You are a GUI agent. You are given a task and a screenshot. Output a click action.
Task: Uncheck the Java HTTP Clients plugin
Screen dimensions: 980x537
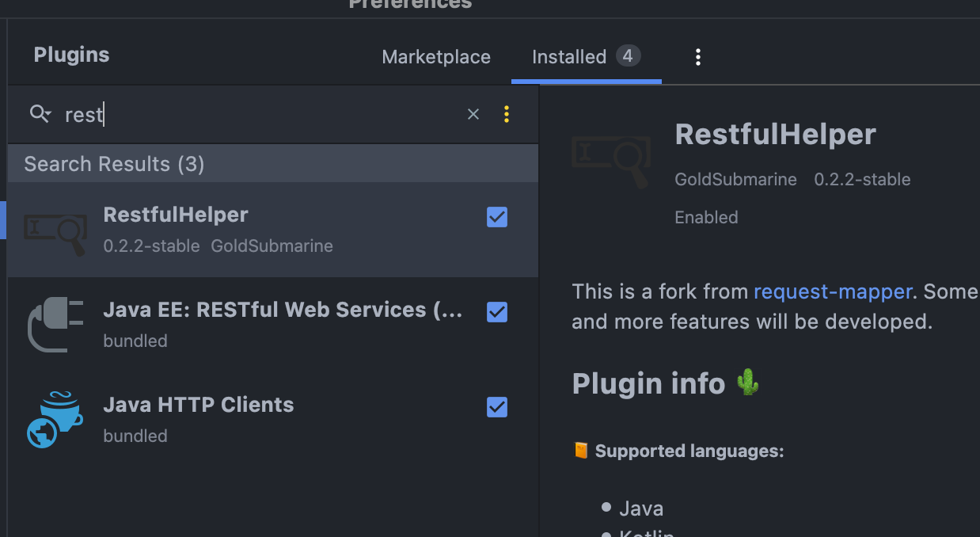497,406
